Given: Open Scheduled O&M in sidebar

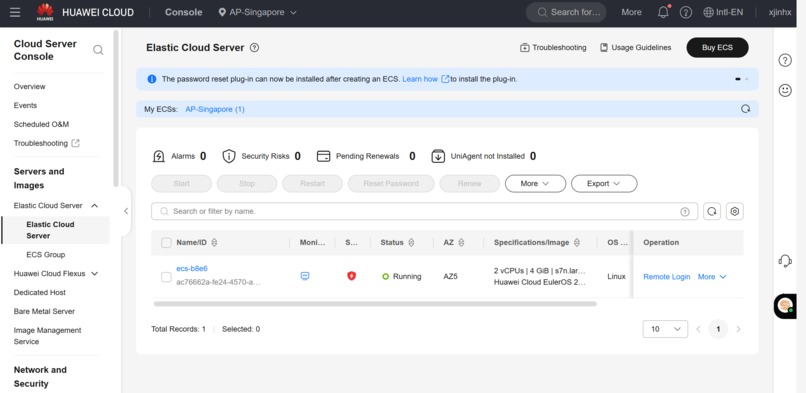Looking at the screenshot, I should point(41,124).
